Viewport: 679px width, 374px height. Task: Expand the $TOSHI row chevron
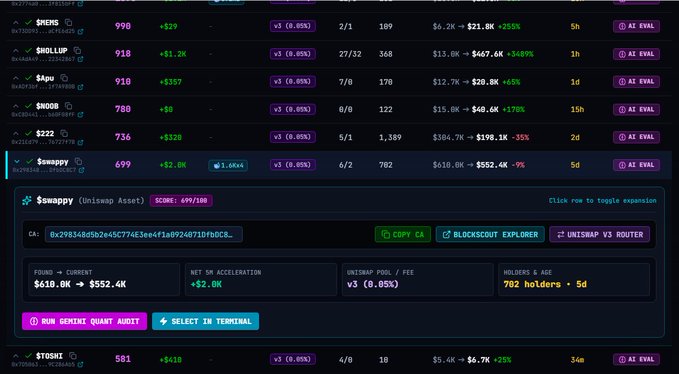pos(16,356)
